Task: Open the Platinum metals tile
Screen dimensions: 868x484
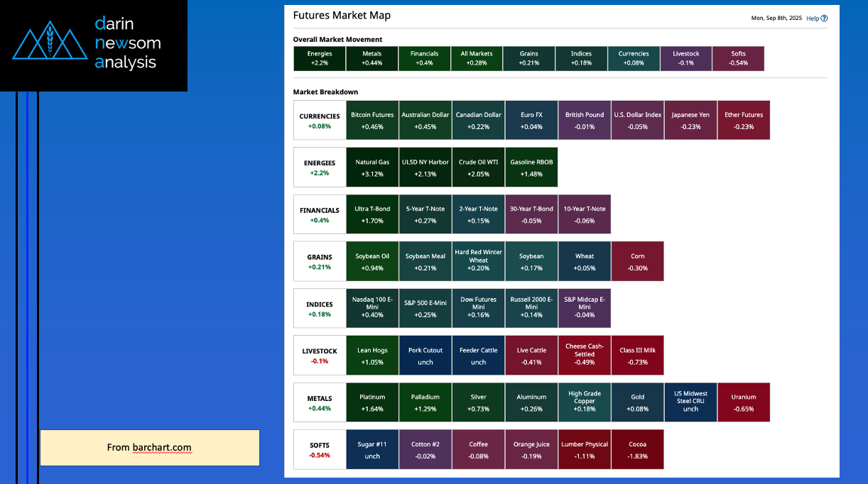Action: click(x=372, y=402)
